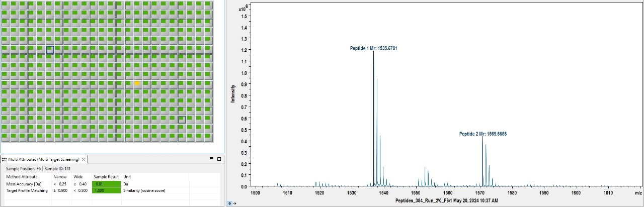Minimize the Multi Attributes panel
This screenshot has height=207, width=644.
[x=212, y=159]
